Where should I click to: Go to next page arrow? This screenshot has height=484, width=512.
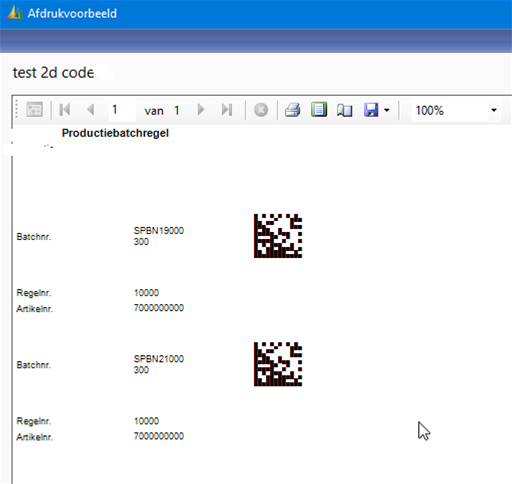(x=201, y=110)
